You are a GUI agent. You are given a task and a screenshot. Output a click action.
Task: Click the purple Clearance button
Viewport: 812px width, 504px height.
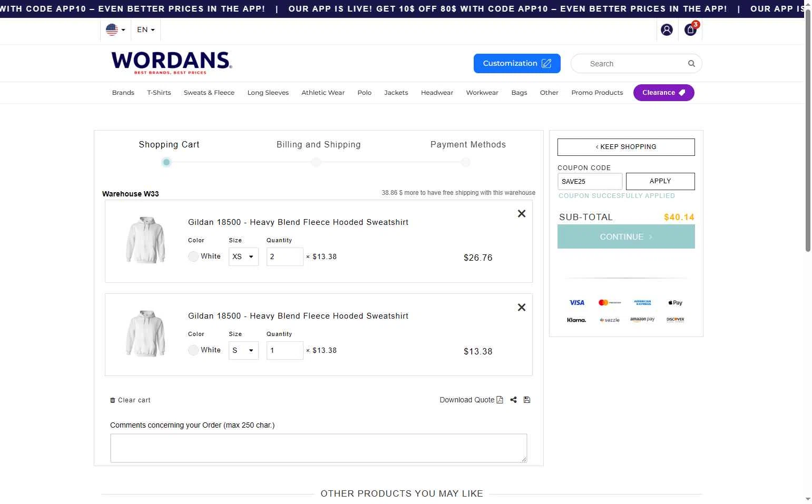pos(663,93)
